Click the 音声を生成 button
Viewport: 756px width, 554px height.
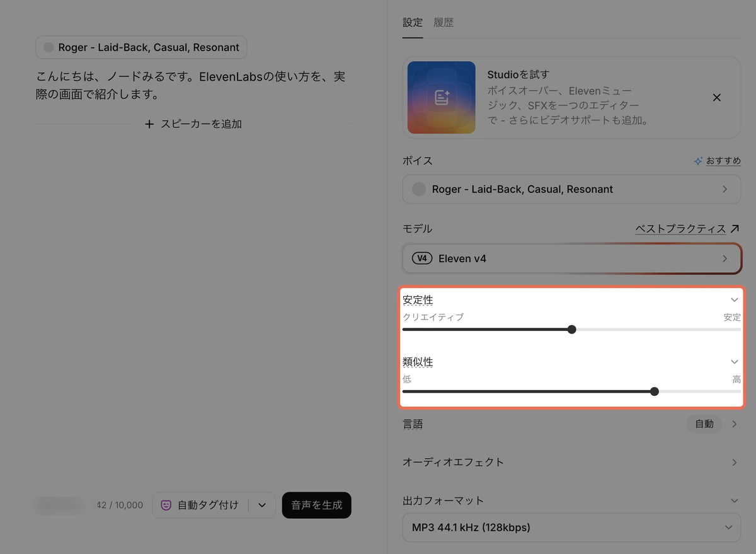click(316, 505)
